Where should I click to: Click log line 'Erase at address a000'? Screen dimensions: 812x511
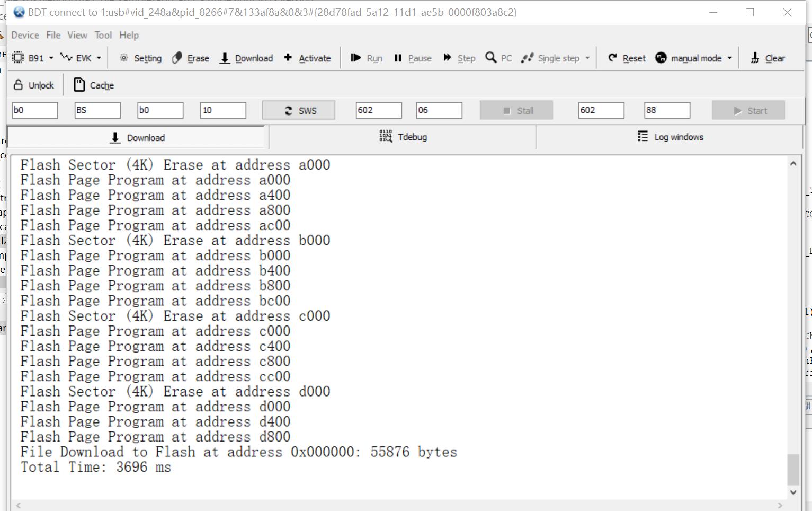pyautogui.click(x=175, y=165)
